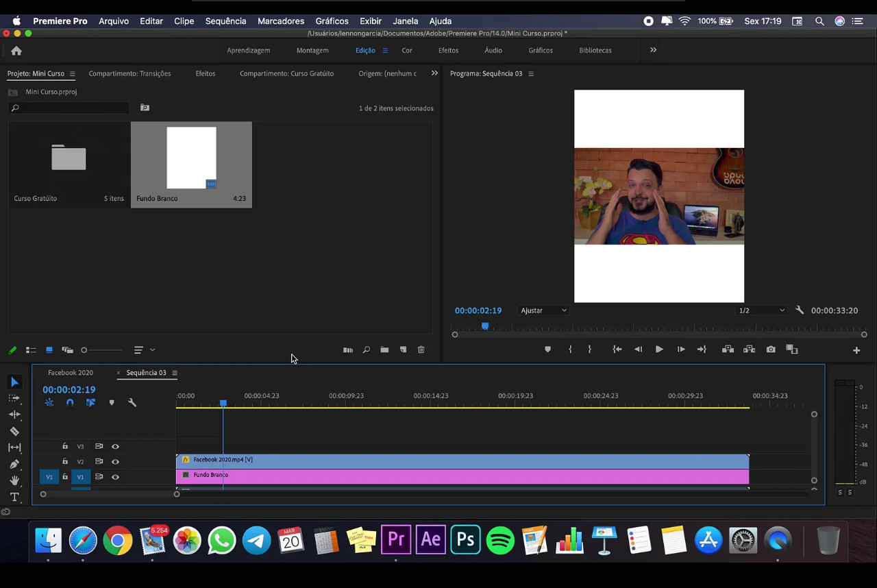The height and width of the screenshot is (588, 877).
Task: Switch project panel to Freeform view
Action: coord(67,350)
